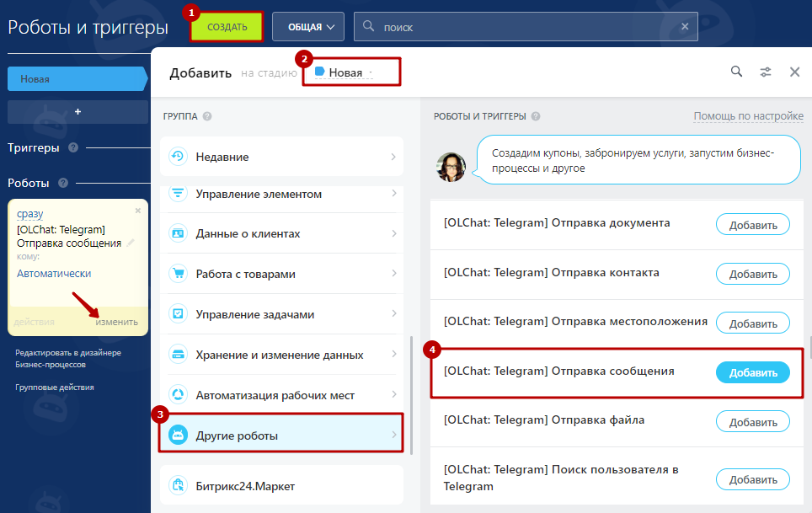Click the magnifier icon in search field
812x513 pixels.
click(368, 26)
